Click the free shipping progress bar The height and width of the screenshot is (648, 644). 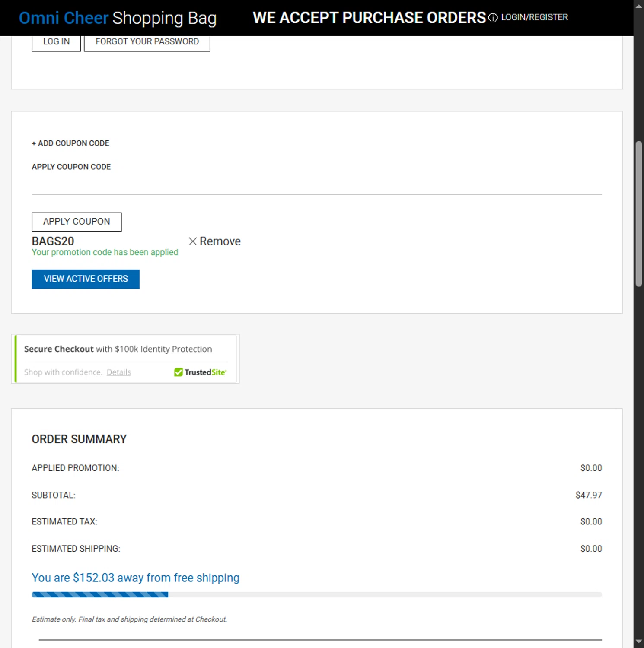click(316, 595)
